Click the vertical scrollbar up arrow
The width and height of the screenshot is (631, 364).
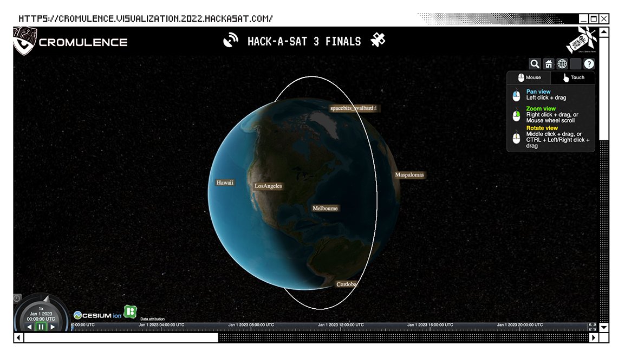click(x=604, y=32)
